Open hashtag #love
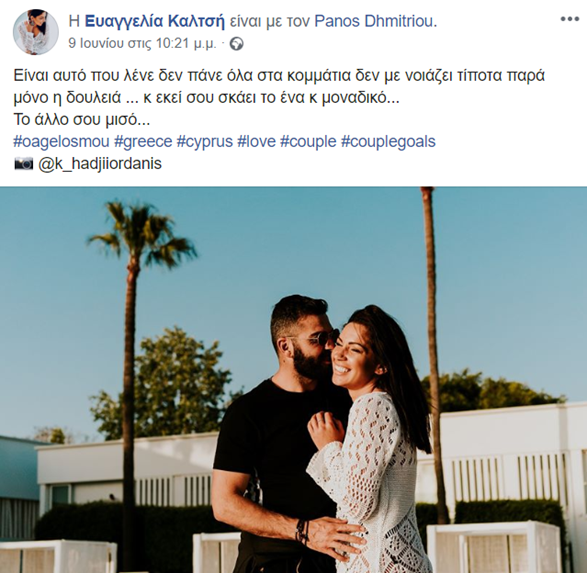Viewport: 587px width, 573px height. click(x=256, y=142)
